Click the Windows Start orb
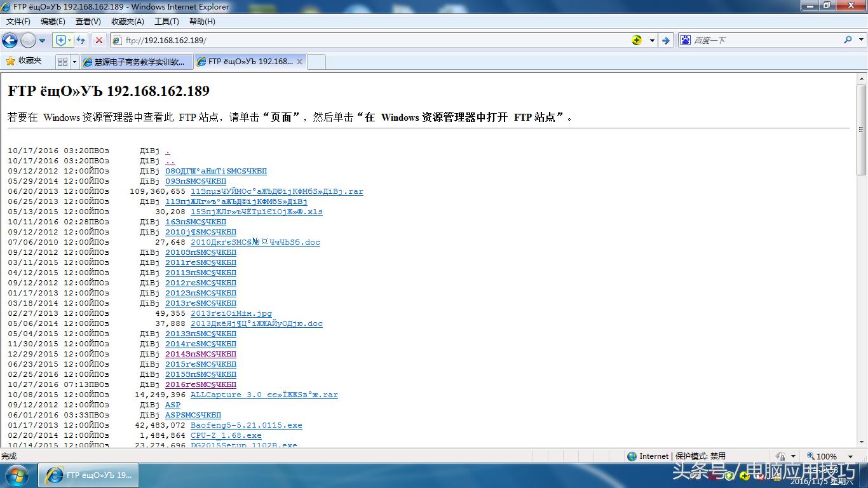 tap(16, 475)
